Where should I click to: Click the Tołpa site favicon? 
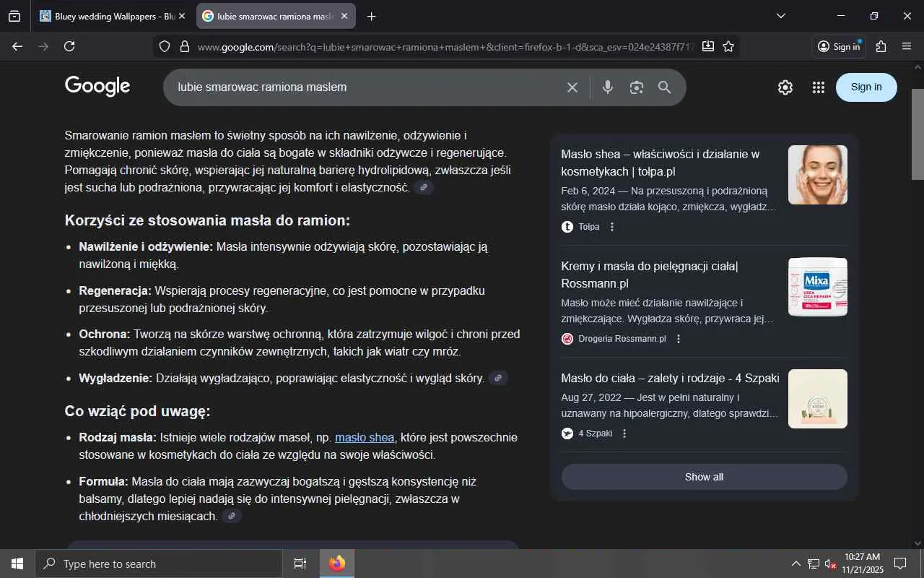click(567, 227)
